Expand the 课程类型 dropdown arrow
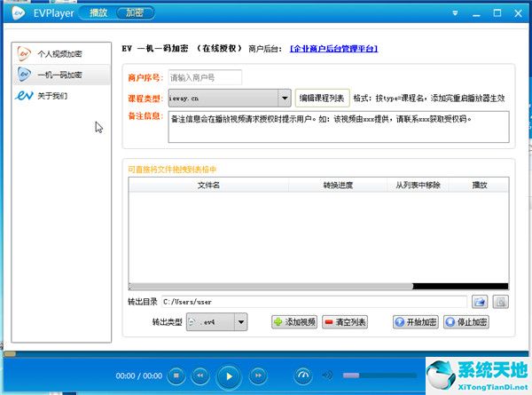532x395 pixels. click(285, 99)
